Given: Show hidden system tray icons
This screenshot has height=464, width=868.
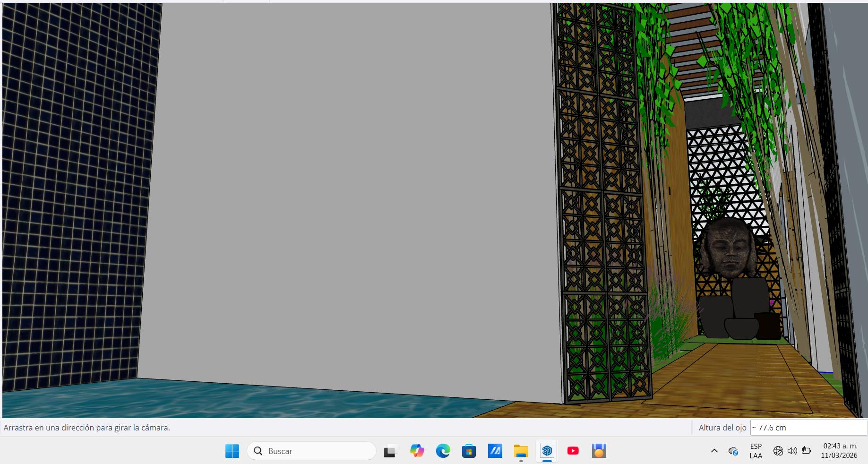Looking at the screenshot, I should 714,451.
